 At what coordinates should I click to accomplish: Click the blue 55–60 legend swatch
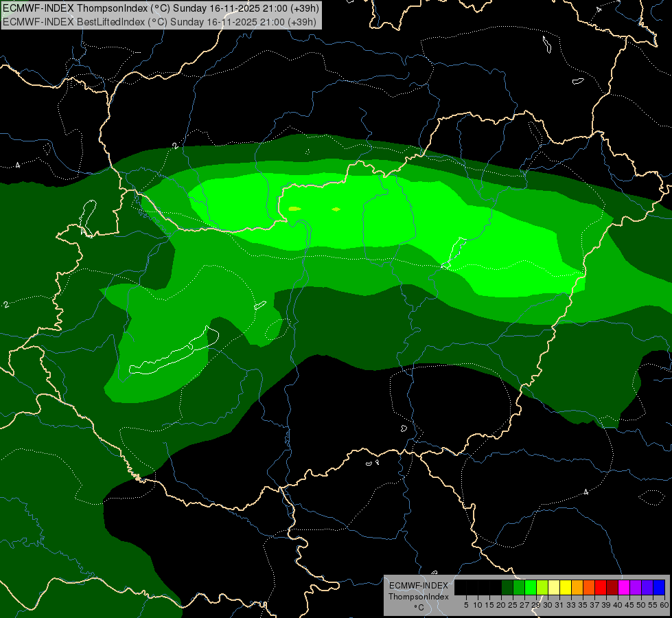659,587
